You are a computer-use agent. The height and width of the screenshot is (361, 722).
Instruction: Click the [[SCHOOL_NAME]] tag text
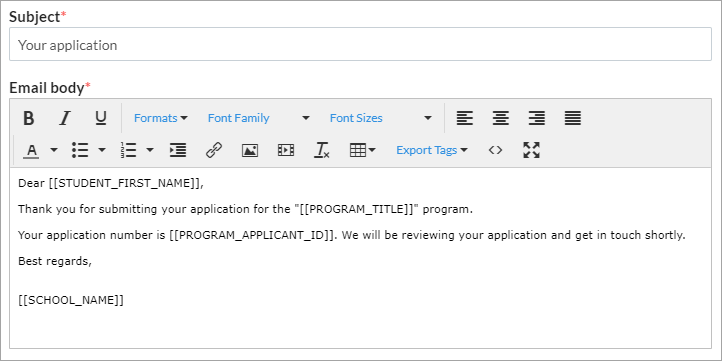pos(71,300)
